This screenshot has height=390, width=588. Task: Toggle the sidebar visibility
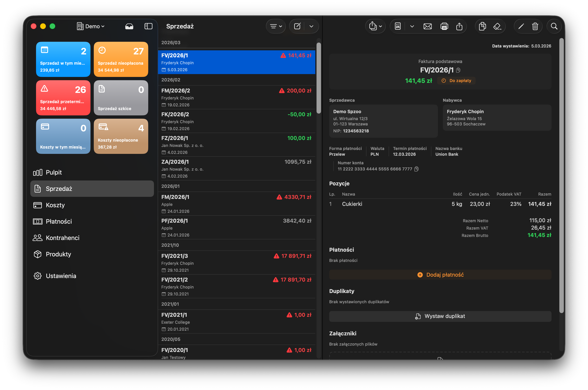click(148, 26)
